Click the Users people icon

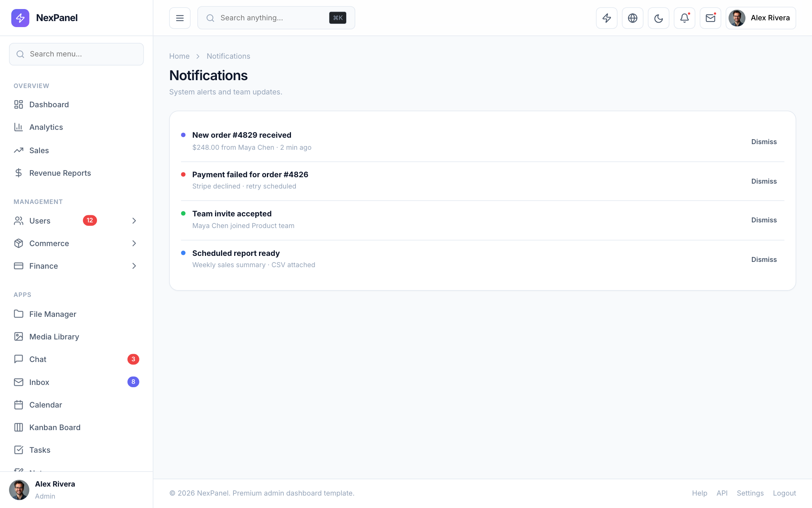click(18, 221)
